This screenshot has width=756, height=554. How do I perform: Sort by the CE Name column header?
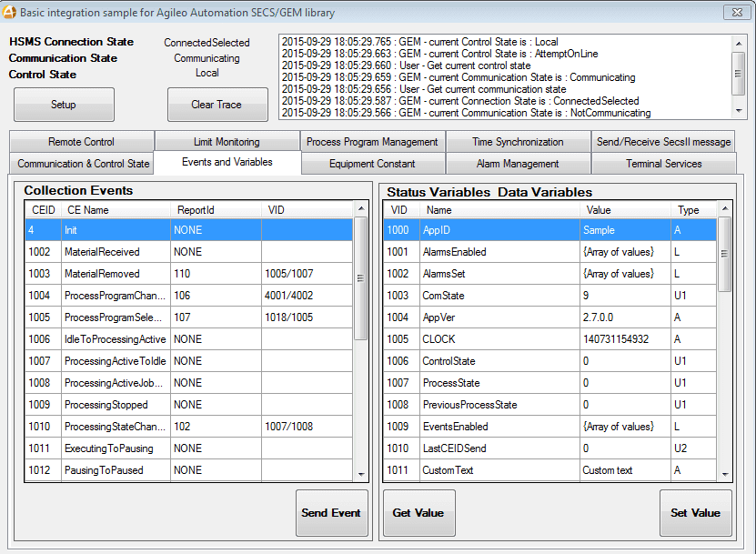tap(87, 210)
